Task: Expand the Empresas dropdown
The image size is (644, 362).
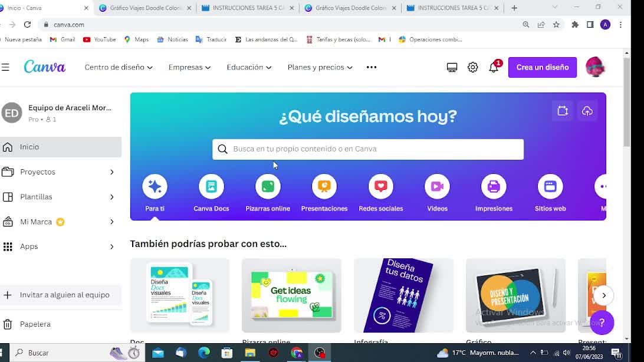Action: [x=189, y=67]
